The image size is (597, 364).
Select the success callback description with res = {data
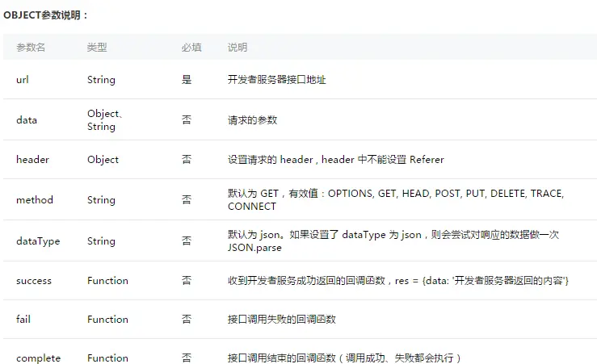[398, 281]
